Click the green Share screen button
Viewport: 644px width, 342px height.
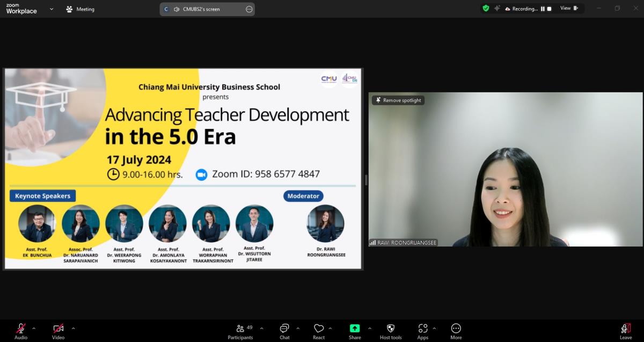tap(355, 331)
